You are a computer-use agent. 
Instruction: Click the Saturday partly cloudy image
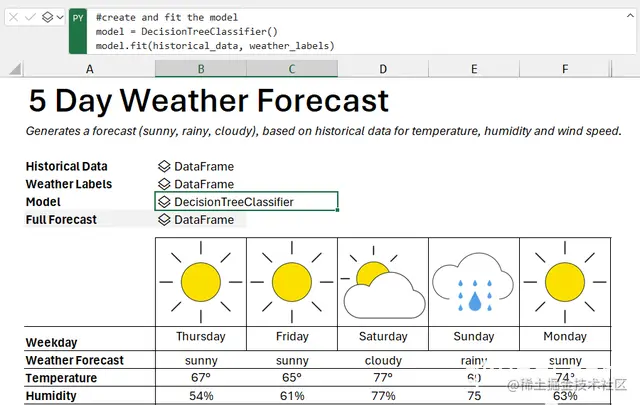coord(383,282)
